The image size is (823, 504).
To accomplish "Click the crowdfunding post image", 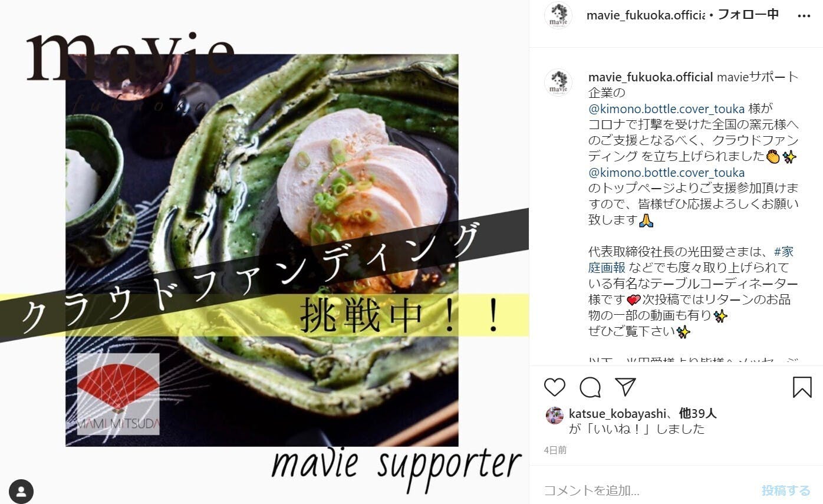I will (x=264, y=252).
